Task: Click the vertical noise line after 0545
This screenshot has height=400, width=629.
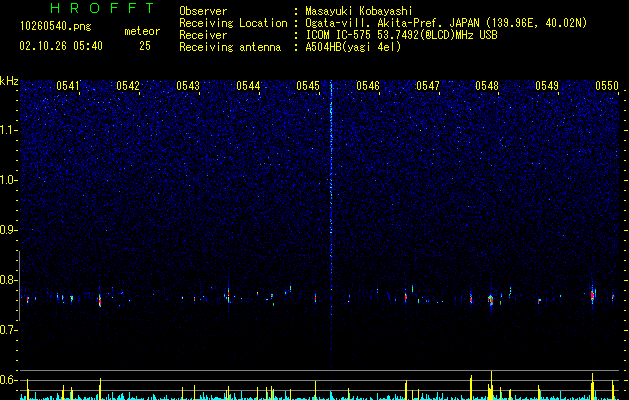Action: point(331,225)
